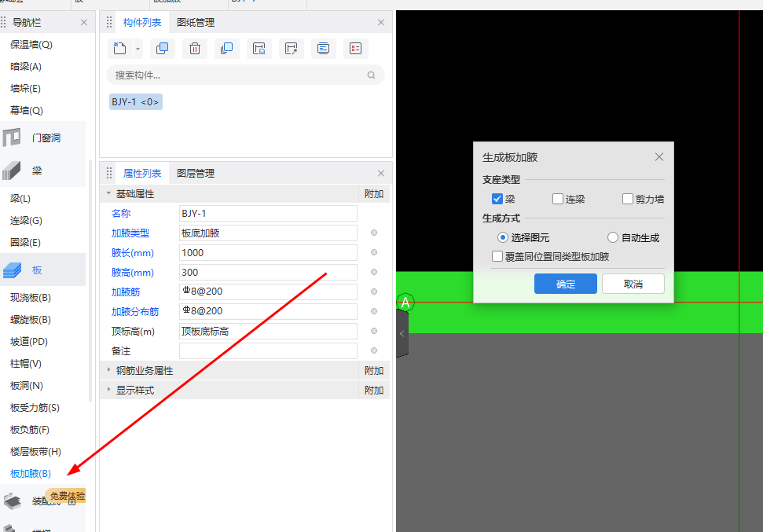Click the empty 备注 field
Image resolution: width=763 pixels, height=532 pixels.
click(268, 350)
